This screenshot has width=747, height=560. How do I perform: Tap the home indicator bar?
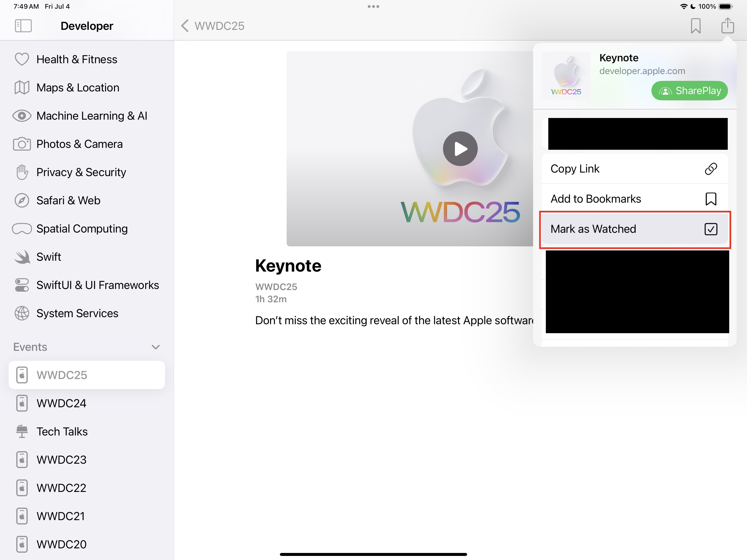click(373, 554)
